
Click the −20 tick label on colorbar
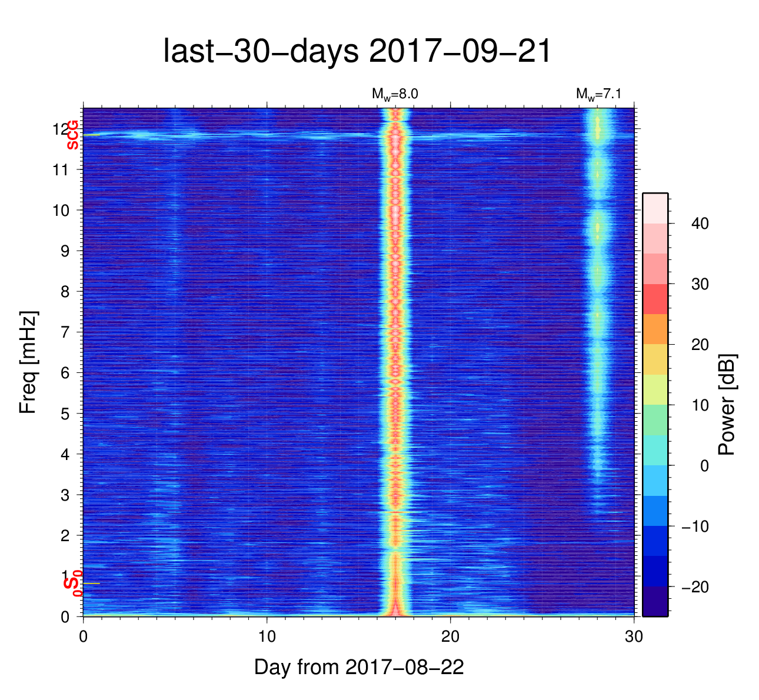click(x=694, y=587)
